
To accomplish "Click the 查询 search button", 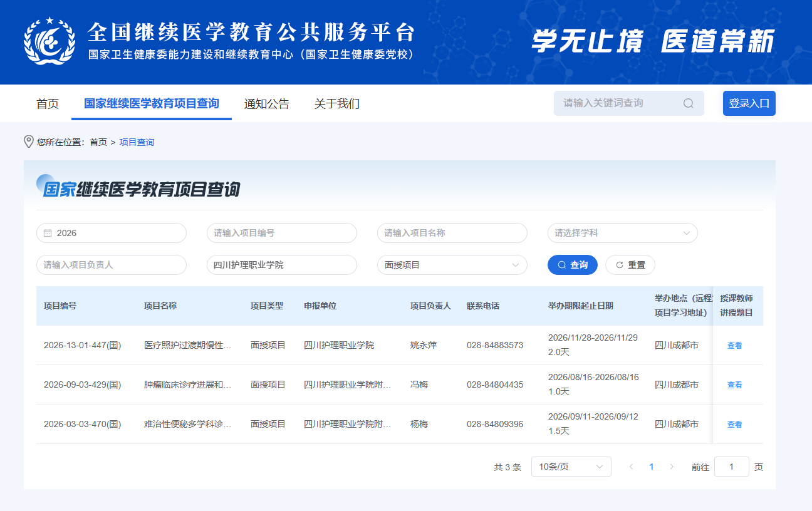I will pos(572,265).
